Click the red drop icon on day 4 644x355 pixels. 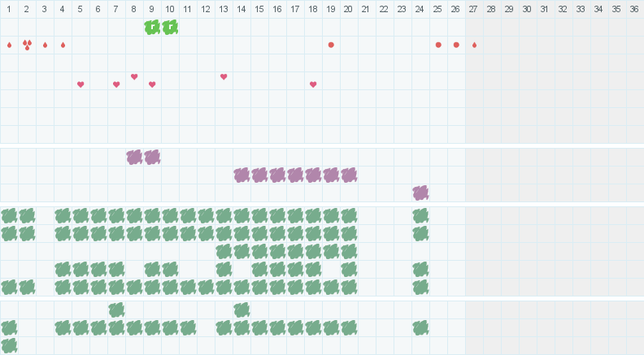(x=63, y=45)
